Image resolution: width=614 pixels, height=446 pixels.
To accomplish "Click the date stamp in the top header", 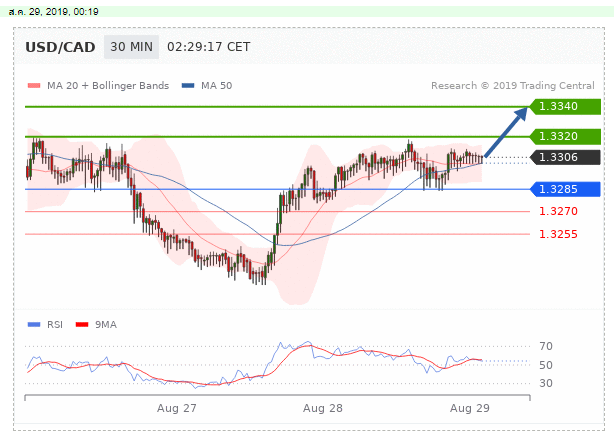I will point(53,12).
